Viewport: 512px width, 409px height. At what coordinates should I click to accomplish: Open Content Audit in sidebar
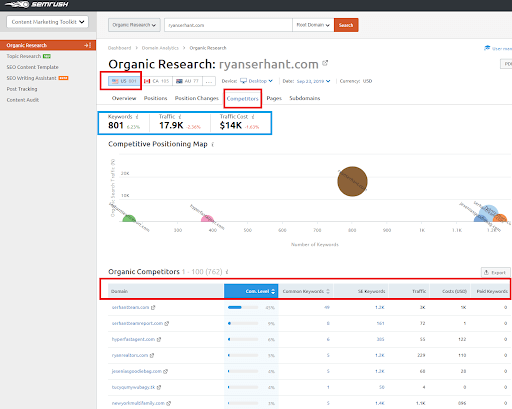pyautogui.click(x=23, y=100)
